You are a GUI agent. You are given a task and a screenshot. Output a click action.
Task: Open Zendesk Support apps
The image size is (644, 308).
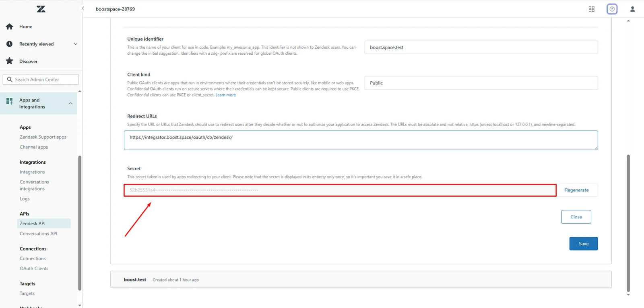[43, 137]
